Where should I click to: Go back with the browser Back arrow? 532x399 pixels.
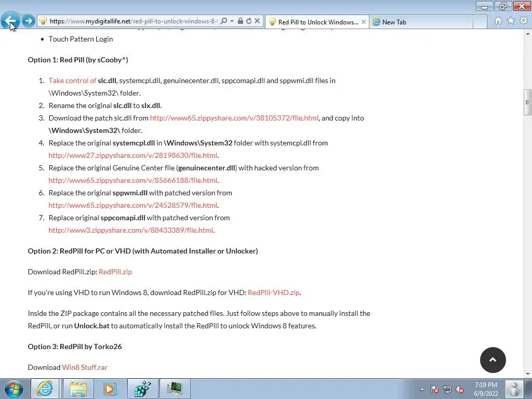click(x=10, y=21)
